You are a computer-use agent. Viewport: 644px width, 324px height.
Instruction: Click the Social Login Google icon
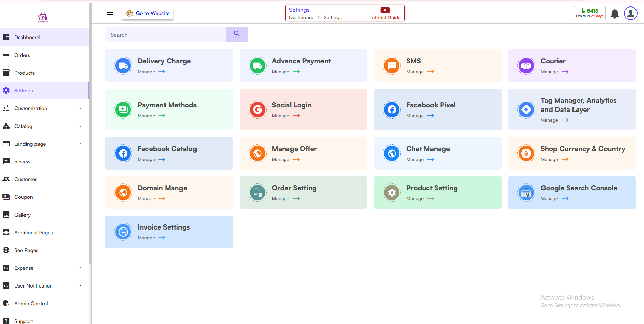pyautogui.click(x=257, y=109)
